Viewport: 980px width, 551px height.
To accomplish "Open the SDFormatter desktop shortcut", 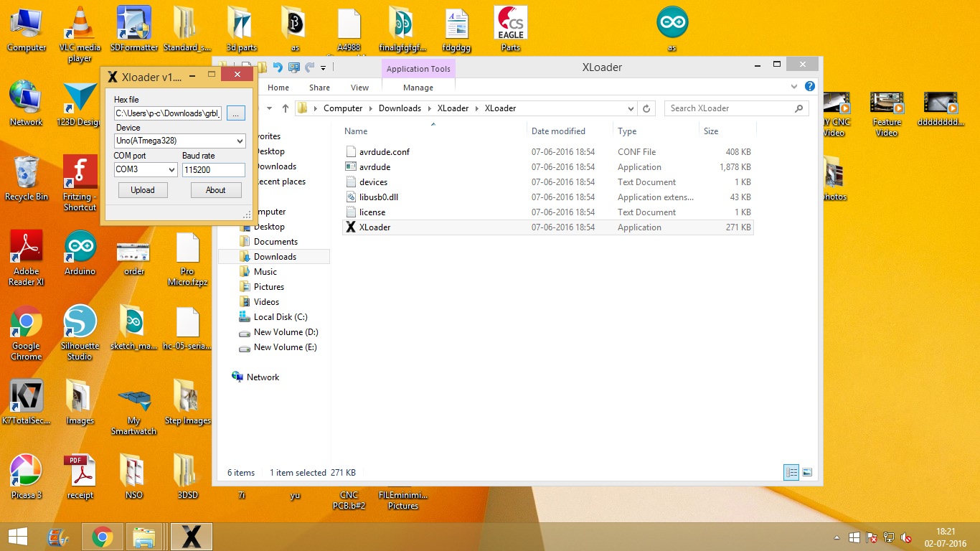I will click(134, 29).
